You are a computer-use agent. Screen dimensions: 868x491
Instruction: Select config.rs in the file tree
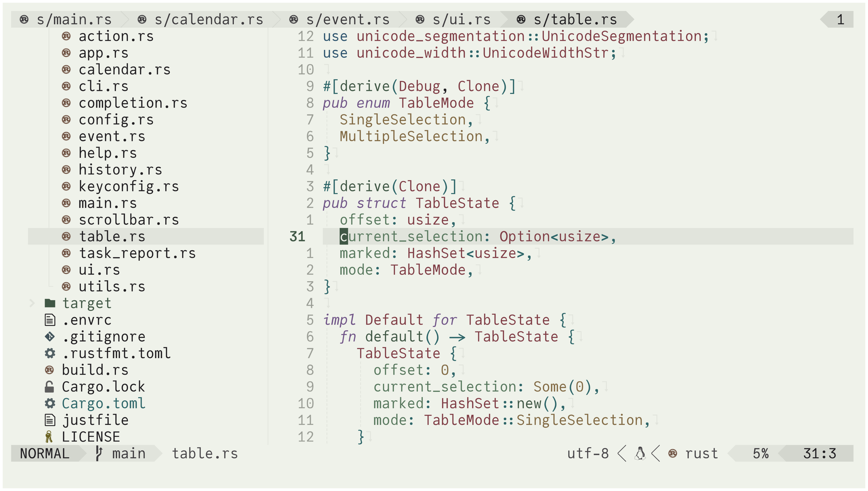(x=116, y=120)
